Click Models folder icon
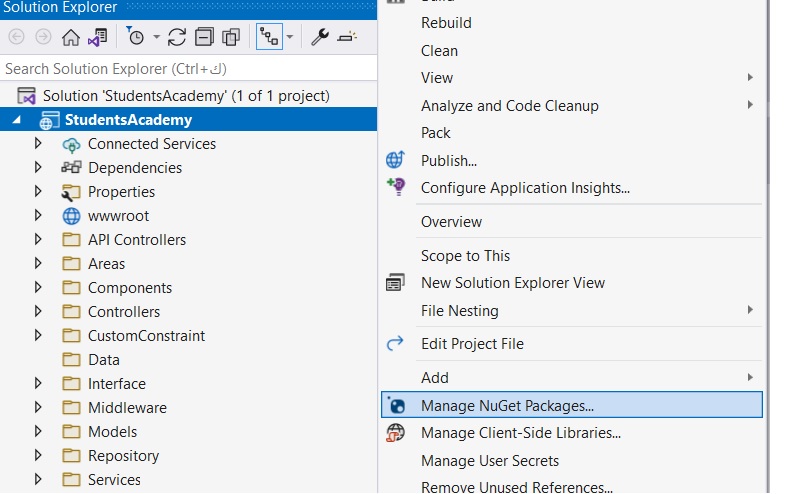This screenshot has height=494, width=795. [71, 432]
